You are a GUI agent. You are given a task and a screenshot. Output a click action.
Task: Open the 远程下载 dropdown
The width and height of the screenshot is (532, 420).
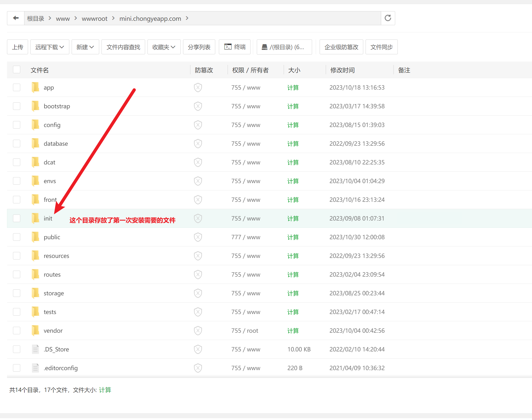[x=49, y=47]
